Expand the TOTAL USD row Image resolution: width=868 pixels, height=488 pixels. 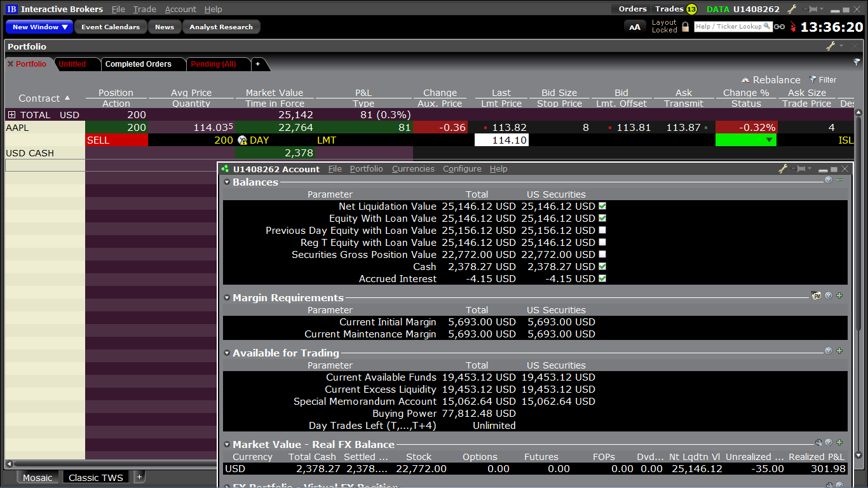11,115
